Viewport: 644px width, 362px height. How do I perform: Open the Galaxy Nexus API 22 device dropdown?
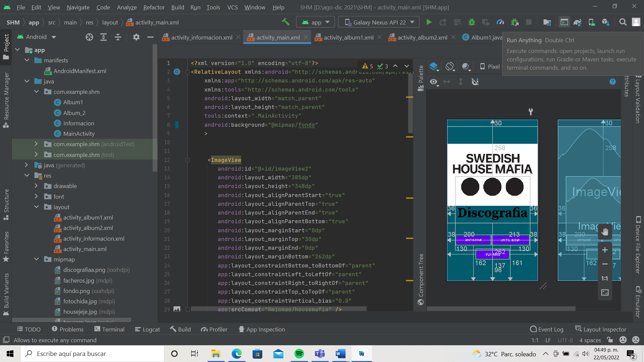point(379,22)
